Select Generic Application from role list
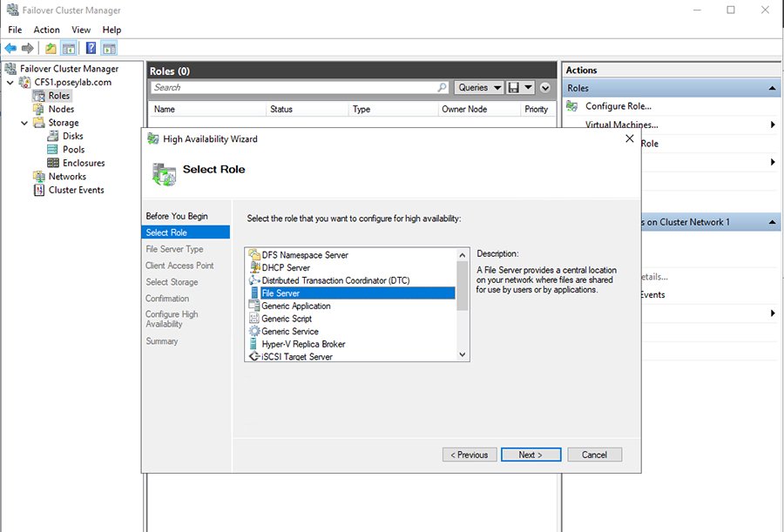This screenshot has width=784, height=532. tap(295, 306)
